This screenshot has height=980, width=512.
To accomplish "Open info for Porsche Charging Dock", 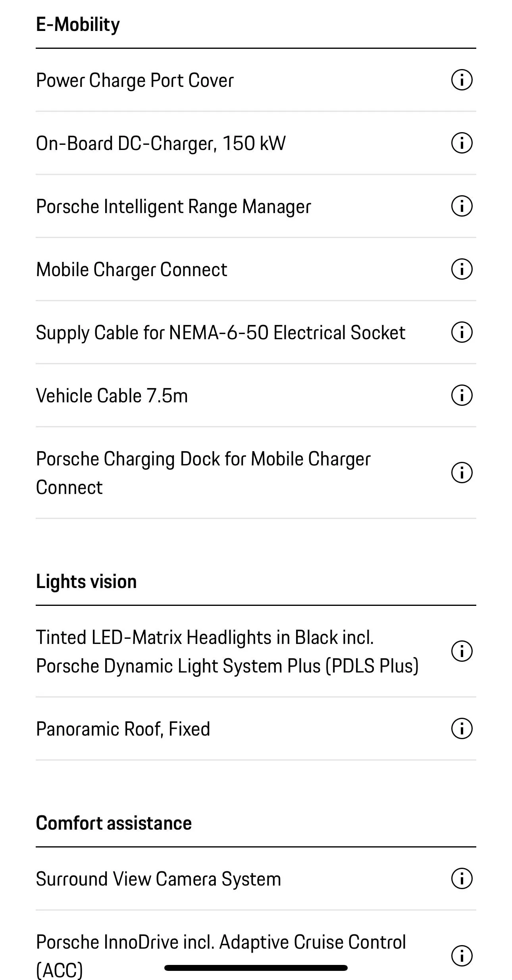I will pos(462,473).
